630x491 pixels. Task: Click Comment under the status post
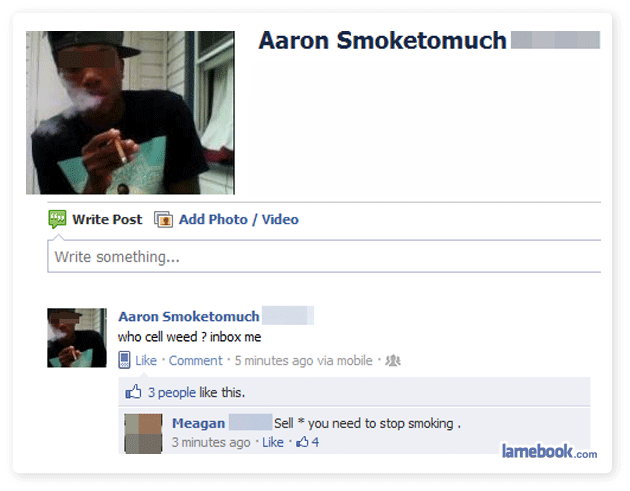(x=195, y=361)
